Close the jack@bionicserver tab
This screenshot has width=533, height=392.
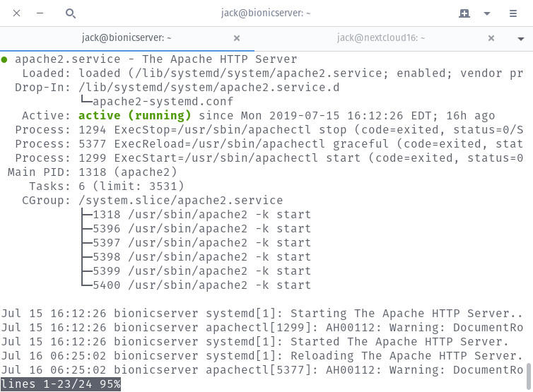tap(237, 38)
